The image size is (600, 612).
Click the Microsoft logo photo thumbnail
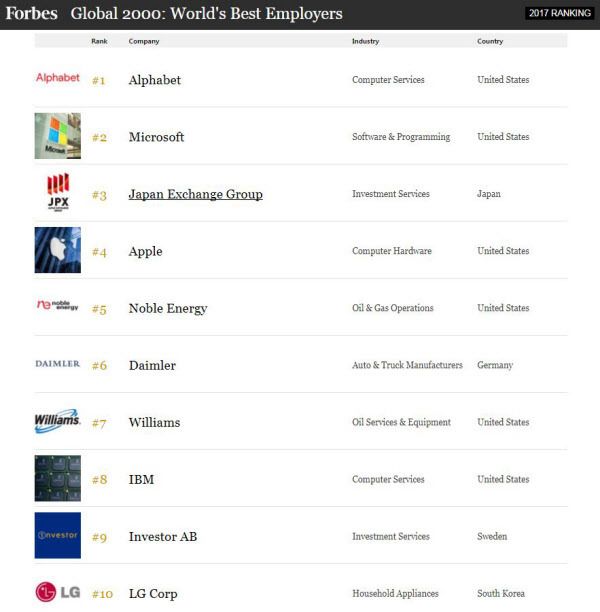tap(58, 136)
